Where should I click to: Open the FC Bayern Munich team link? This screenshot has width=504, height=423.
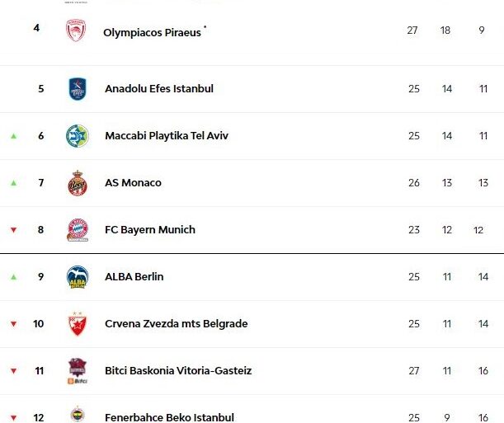150,230
